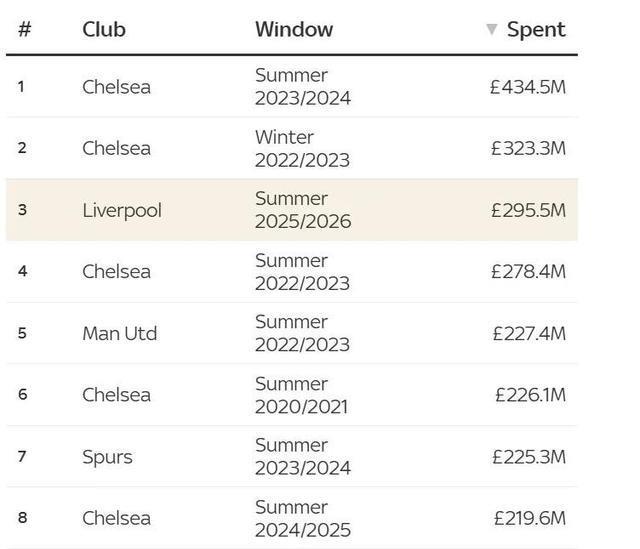640x549 pixels.
Task: Click the sort arrow beside Spent
Action: (x=491, y=29)
